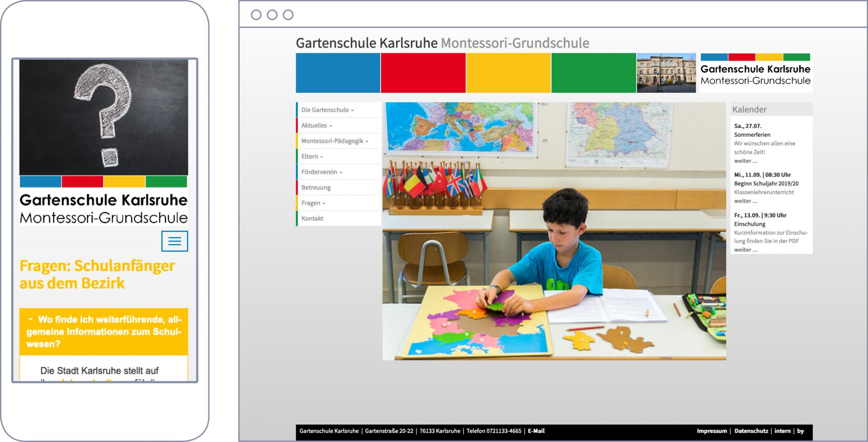Click the chalkboard question mark image
Screen dimensions: 868x442
[104, 118]
